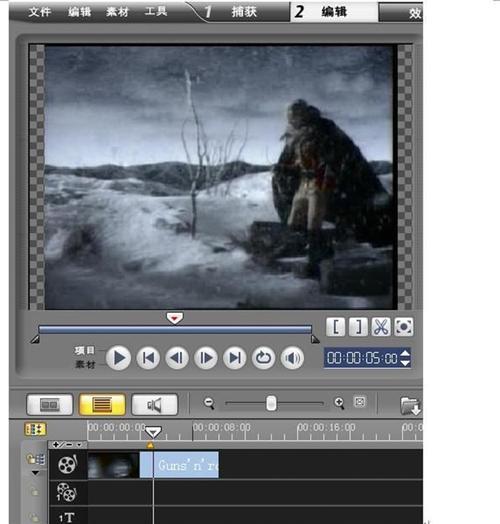The height and width of the screenshot is (524, 500).
Task: Switch to the 捕获 step tab
Action: click(x=244, y=12)
